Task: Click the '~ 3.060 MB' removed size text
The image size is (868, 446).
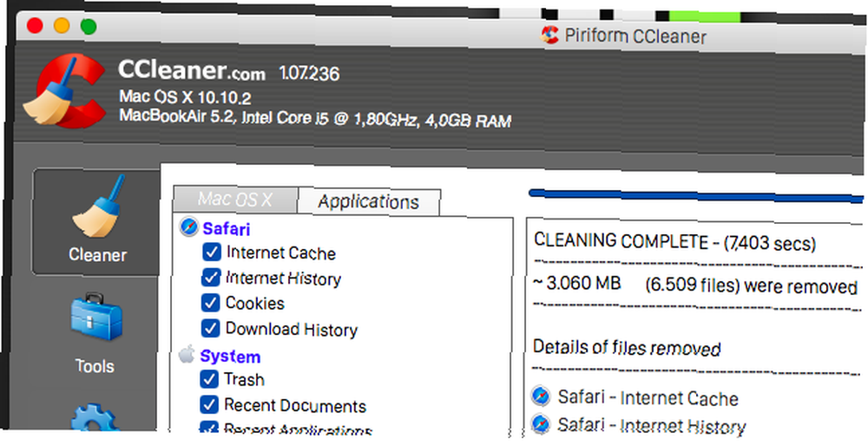Action: [577, 283]
